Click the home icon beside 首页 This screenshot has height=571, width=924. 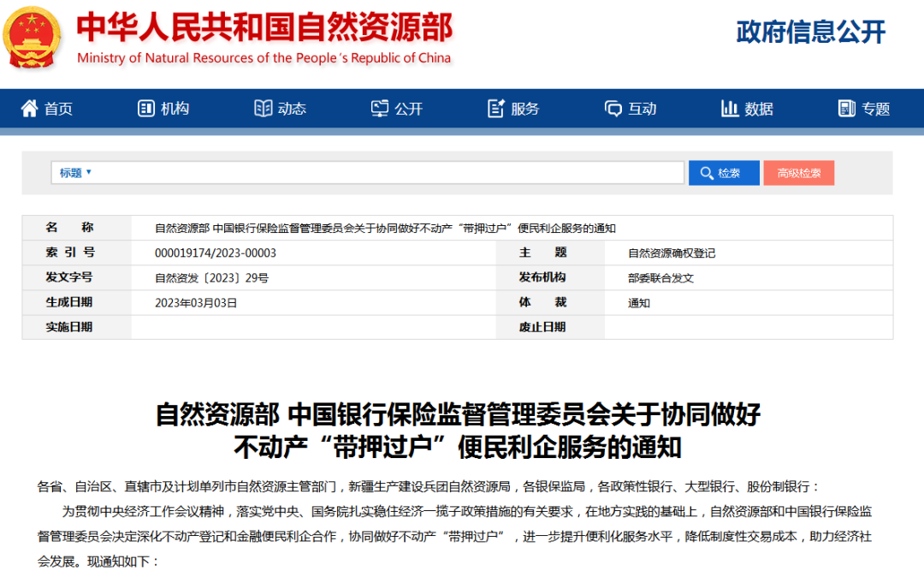tap(29, 108)
